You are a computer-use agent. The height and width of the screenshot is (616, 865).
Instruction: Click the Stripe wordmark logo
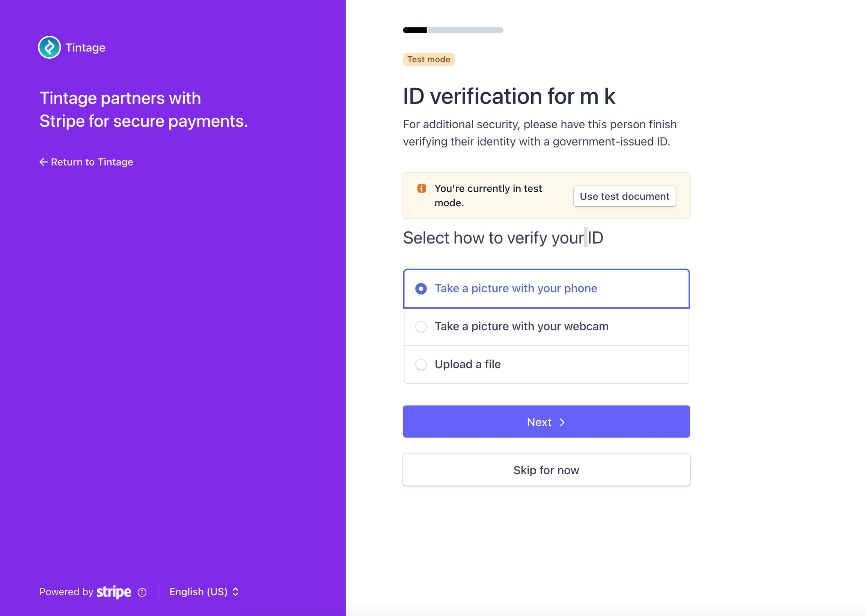[x=114, y=592]
